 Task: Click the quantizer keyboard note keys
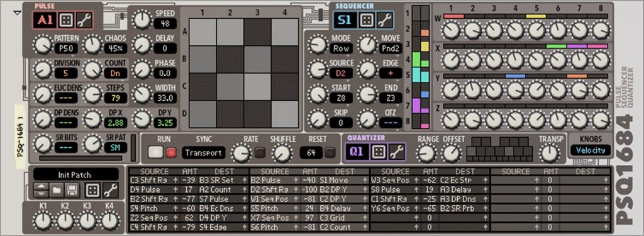coord(500,149)
